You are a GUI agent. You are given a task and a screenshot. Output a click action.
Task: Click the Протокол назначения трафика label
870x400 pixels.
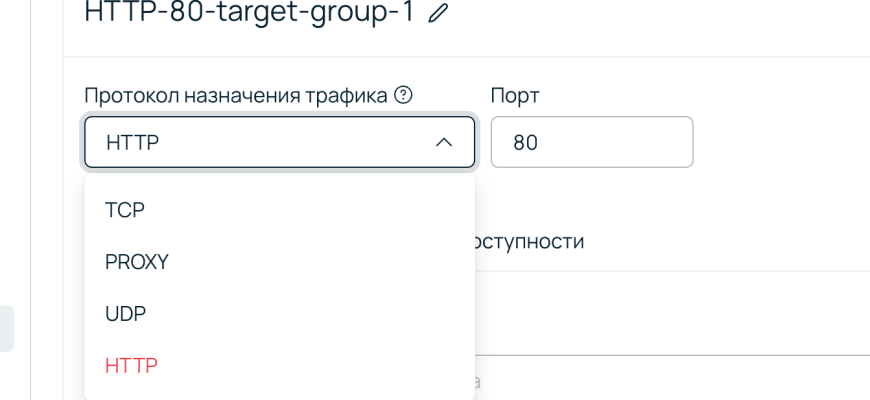click(x=237, y=95)
